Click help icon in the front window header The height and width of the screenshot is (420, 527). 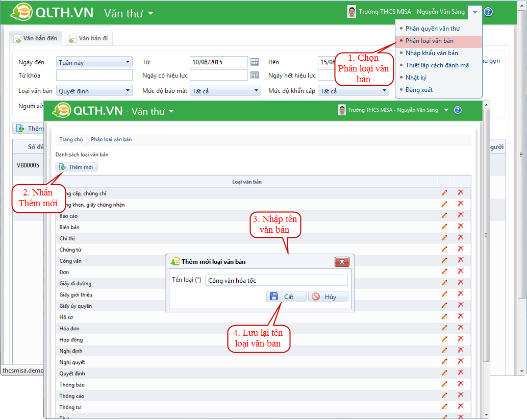pyautogui.click(x=458, y=110)
